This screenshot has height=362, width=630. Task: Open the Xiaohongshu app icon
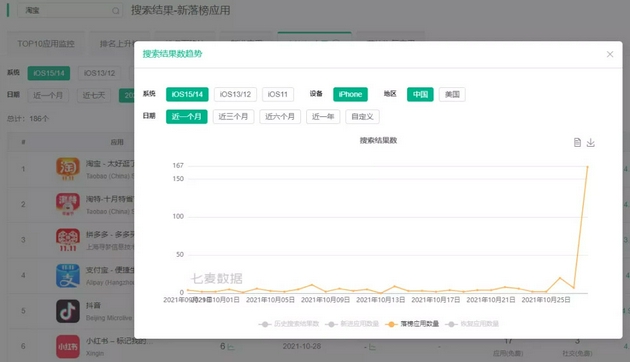(x=68, y=346)
